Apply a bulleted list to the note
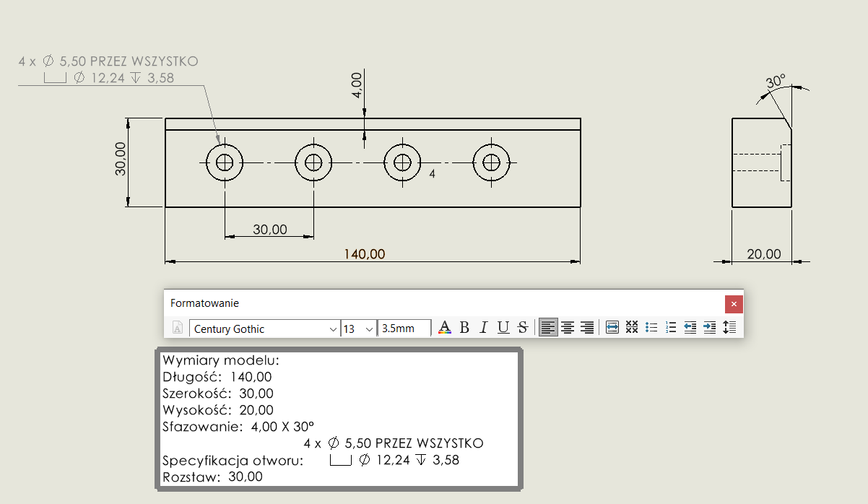868x504 pixels. coord(651,328)
